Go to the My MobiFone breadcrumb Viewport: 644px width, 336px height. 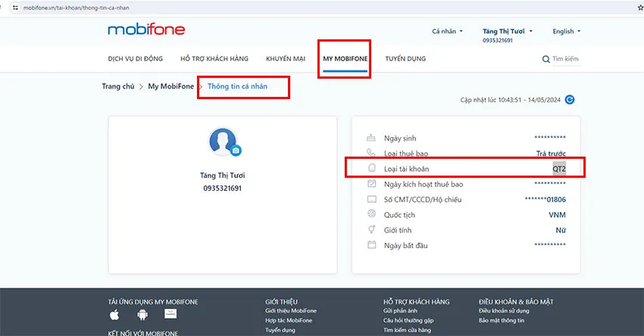171,86
